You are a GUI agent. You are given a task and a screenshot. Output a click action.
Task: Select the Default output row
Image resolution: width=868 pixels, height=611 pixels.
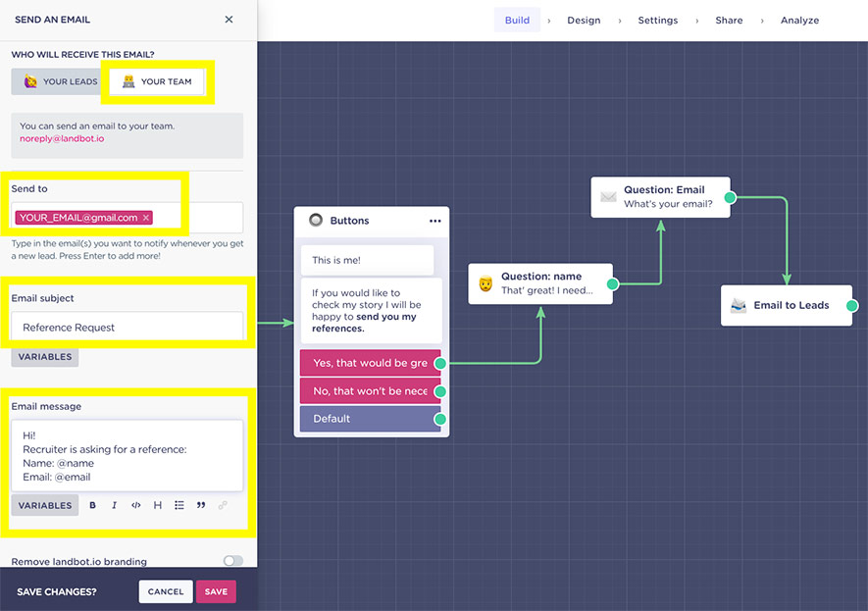pyautogui.click(x=371, y=419)
